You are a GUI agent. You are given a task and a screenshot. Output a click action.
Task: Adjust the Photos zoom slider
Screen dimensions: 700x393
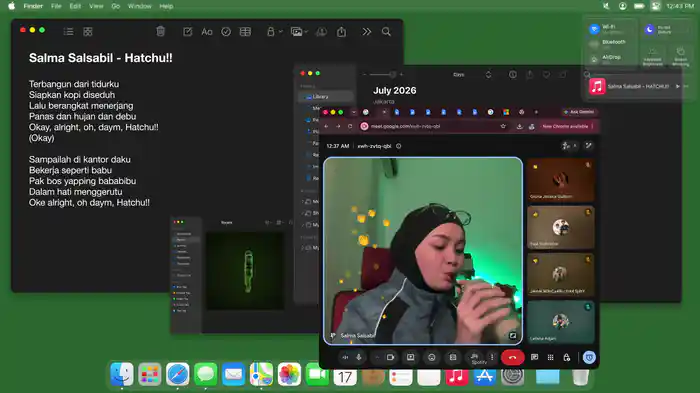click(383, 75)
